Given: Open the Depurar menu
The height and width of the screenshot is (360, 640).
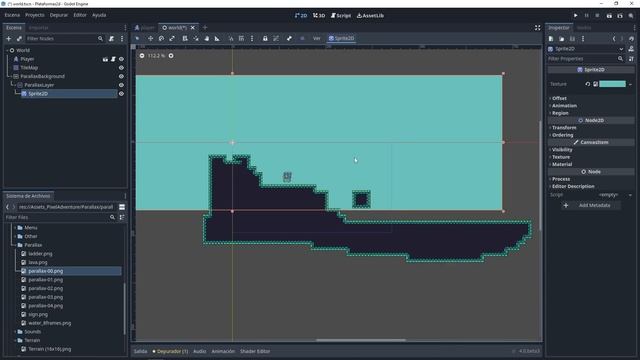Looking at the screenshot, I should [x=59, y=15].
